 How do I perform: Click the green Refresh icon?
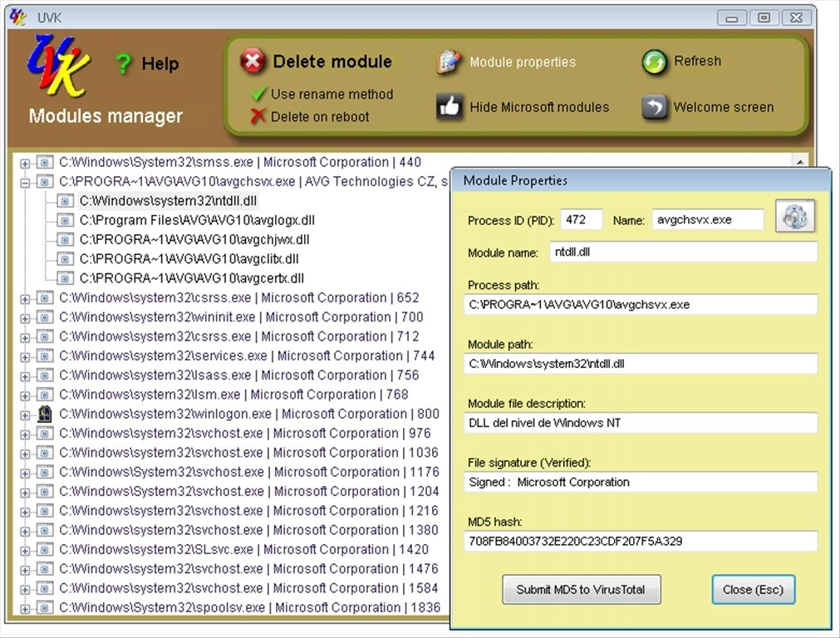tap(654, 61)
